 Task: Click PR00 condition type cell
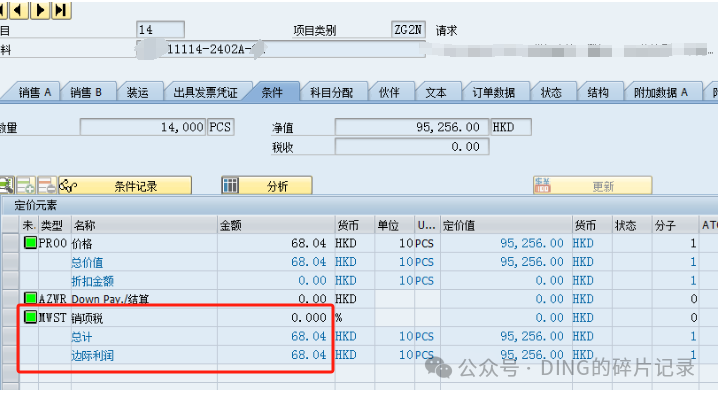(x=53, y=243)
